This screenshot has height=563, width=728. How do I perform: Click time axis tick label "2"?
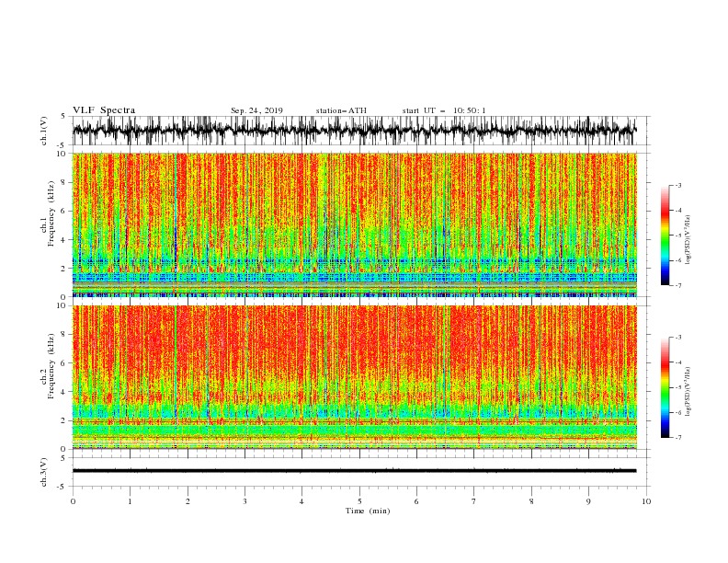[188, 501]
